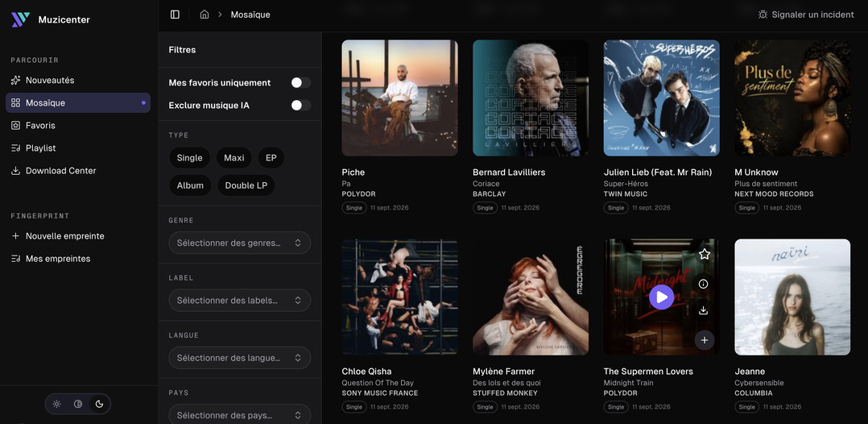Open the Chloe Qisha album cover
This screenshot has height=424, width=868.
click(x=399, y=297)
